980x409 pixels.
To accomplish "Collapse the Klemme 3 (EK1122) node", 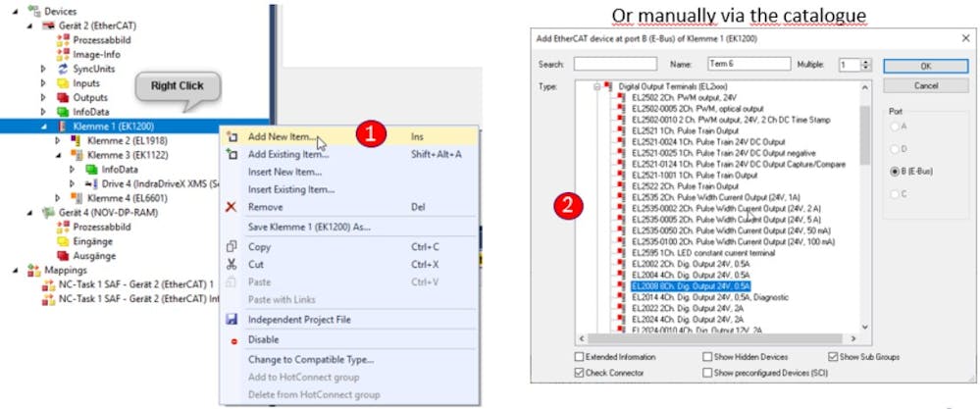I will coord(58,155).
